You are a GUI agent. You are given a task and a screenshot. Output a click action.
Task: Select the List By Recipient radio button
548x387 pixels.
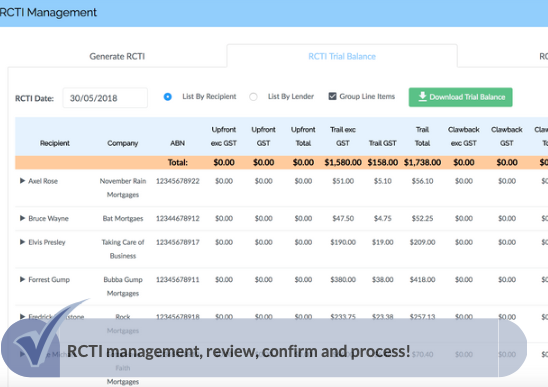pos(168,97)
